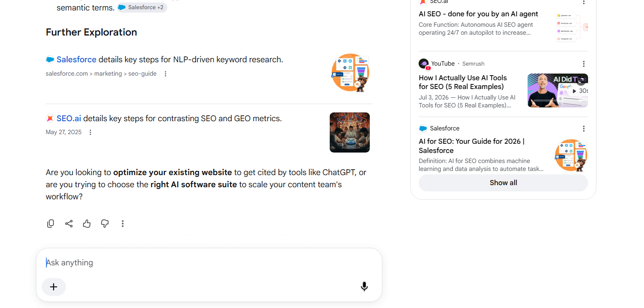
Task: Click the 'Further Exploration' heading
Action: point(91,32)
